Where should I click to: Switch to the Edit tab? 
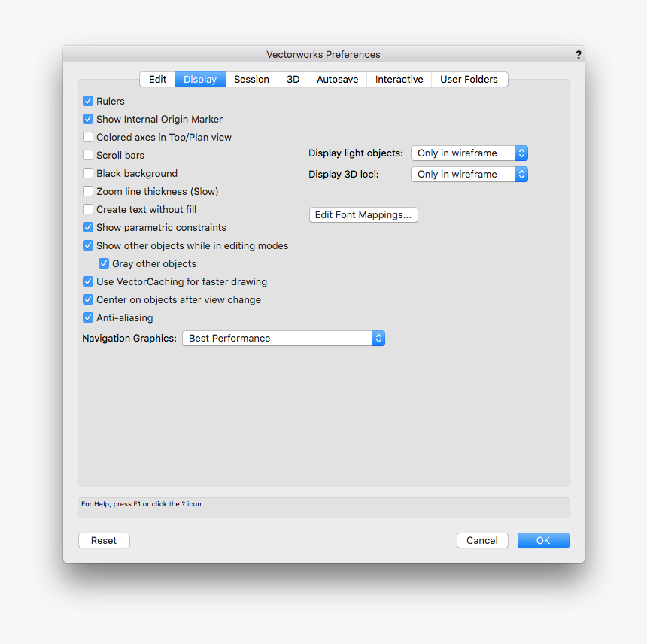point(157,79)
